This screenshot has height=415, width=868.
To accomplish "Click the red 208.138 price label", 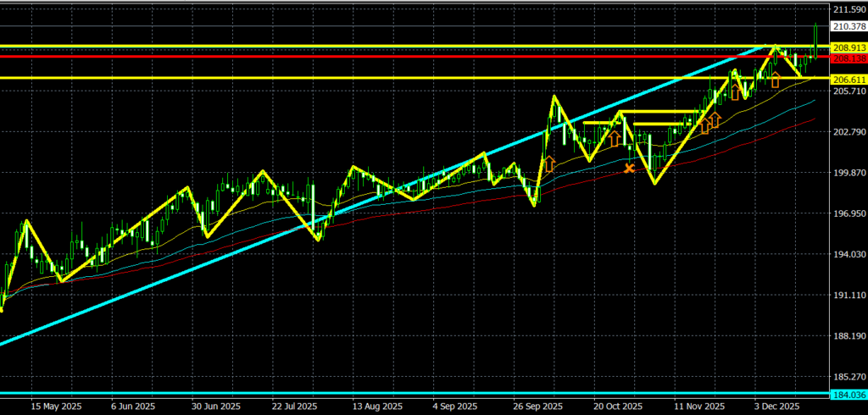I will [x=849, y=58].
